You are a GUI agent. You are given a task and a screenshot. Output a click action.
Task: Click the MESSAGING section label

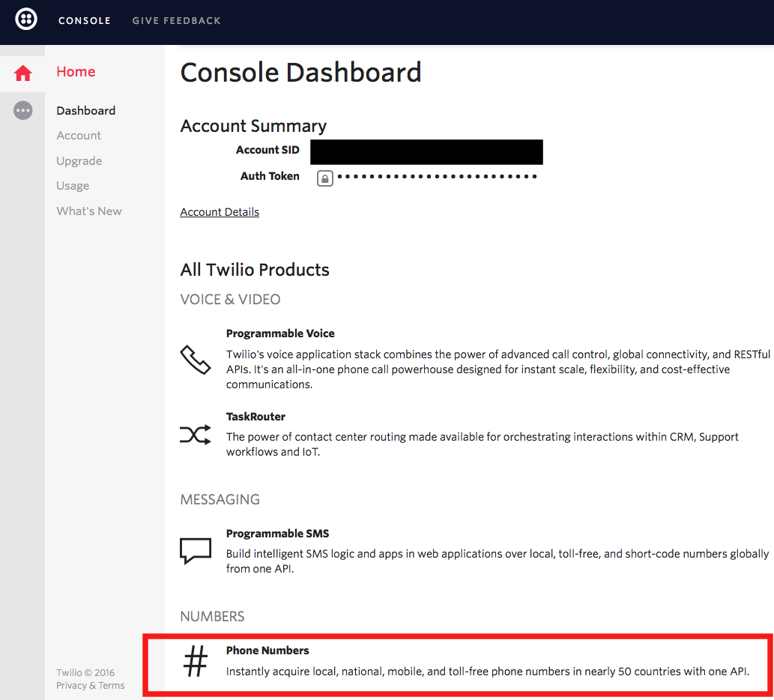click(220, 500)
